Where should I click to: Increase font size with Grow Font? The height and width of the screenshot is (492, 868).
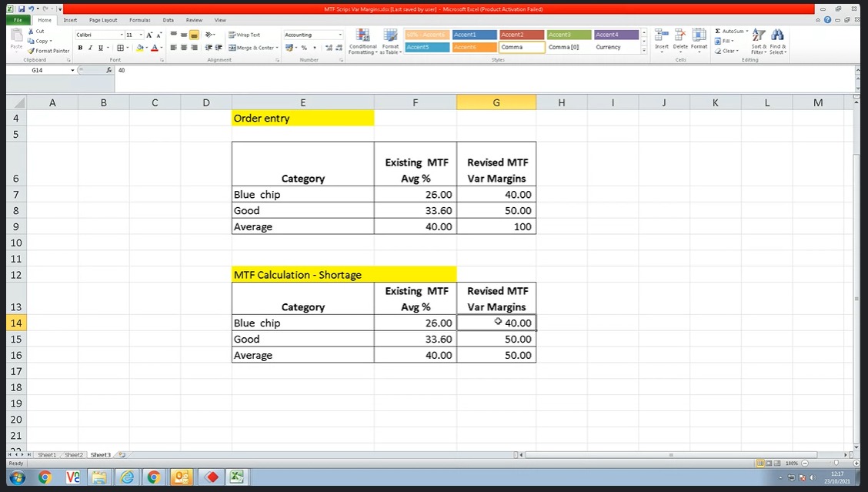[x=149, y=35]
